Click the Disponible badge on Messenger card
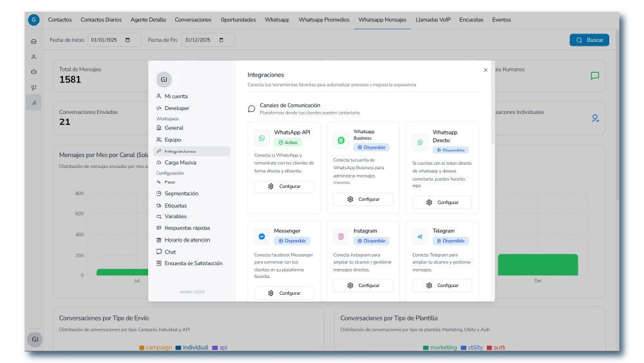Screen dimensions: 644x363 (292, 241)
